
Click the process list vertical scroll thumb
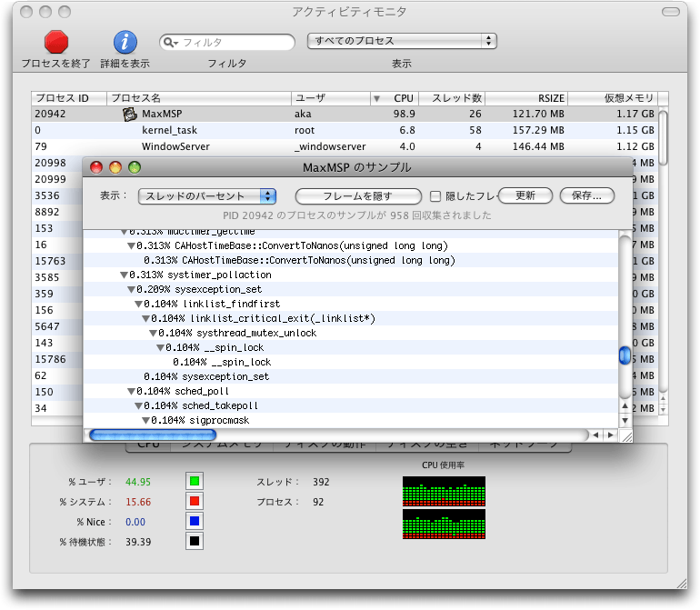coord(664,137)
